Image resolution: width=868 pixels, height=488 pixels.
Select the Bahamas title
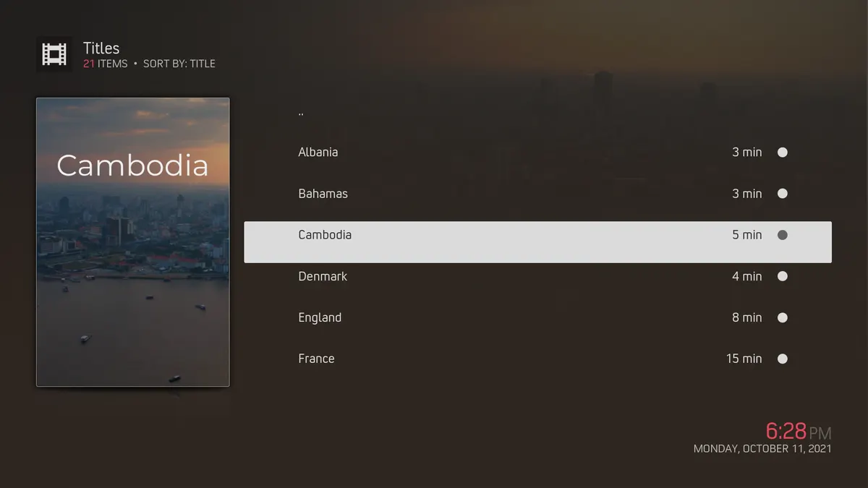point(537,194)
